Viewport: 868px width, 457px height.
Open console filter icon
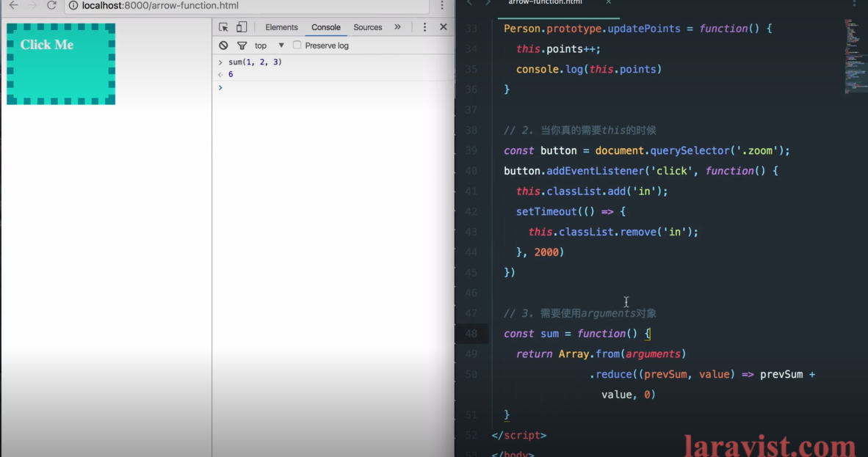(x=242, y=45)
